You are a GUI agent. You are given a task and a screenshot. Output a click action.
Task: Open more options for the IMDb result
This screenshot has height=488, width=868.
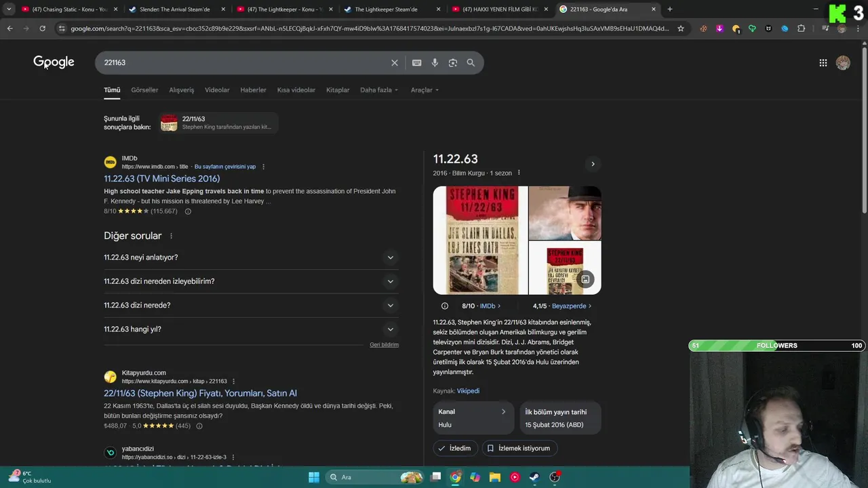point(263,167)
